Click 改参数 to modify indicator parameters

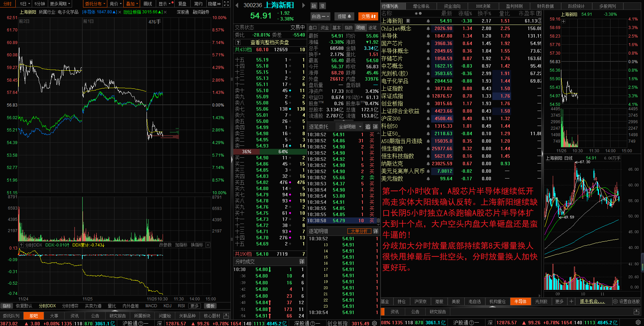coord(165,245)
